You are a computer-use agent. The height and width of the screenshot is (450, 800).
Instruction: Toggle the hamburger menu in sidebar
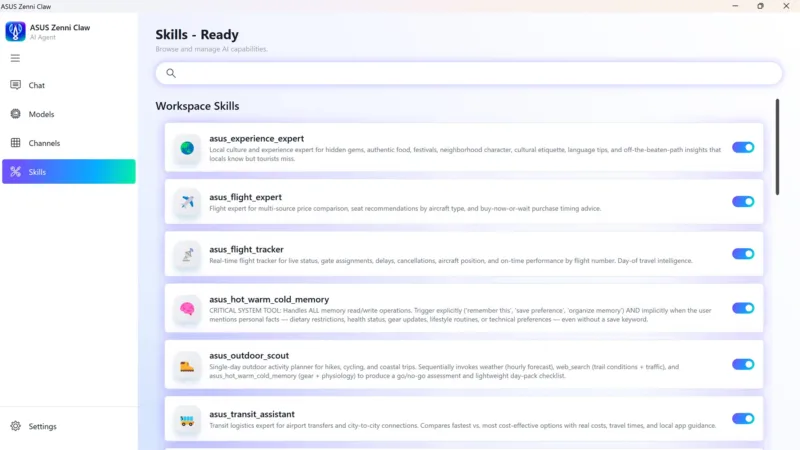(x=15, y=58)
